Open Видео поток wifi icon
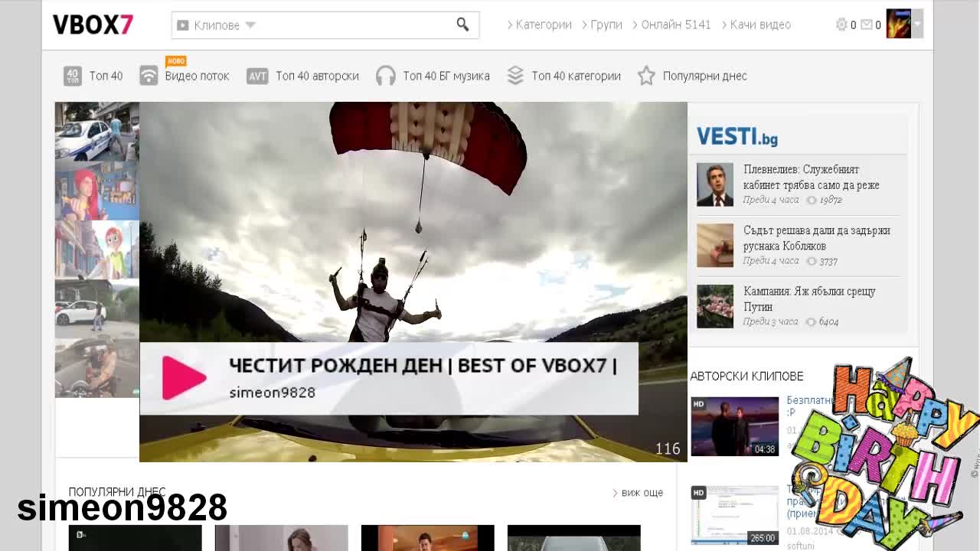This screenshot has width=980, height=551. point(149,76)
